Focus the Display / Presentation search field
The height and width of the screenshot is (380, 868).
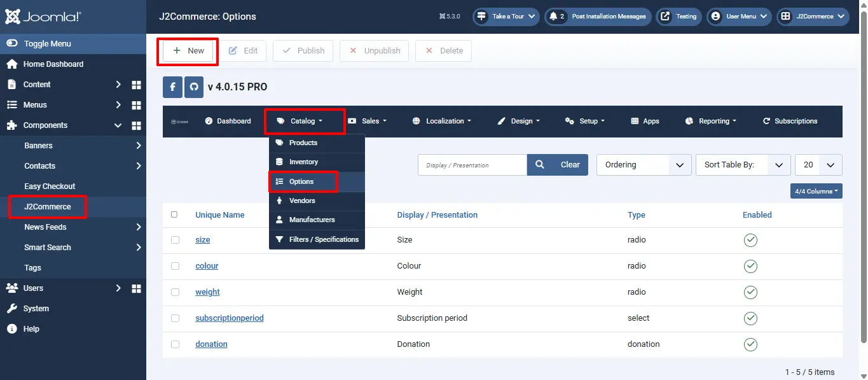(x=472, y=165)
